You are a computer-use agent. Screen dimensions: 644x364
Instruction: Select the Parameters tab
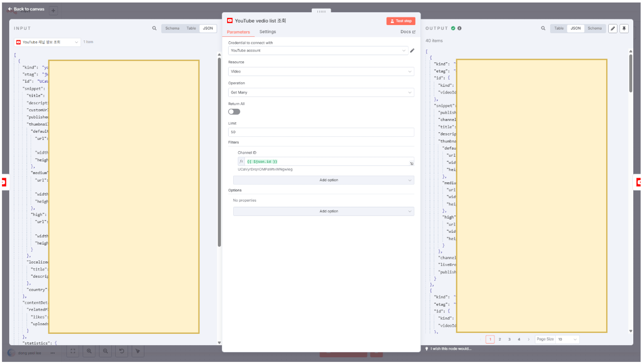(x=238, y=32)
